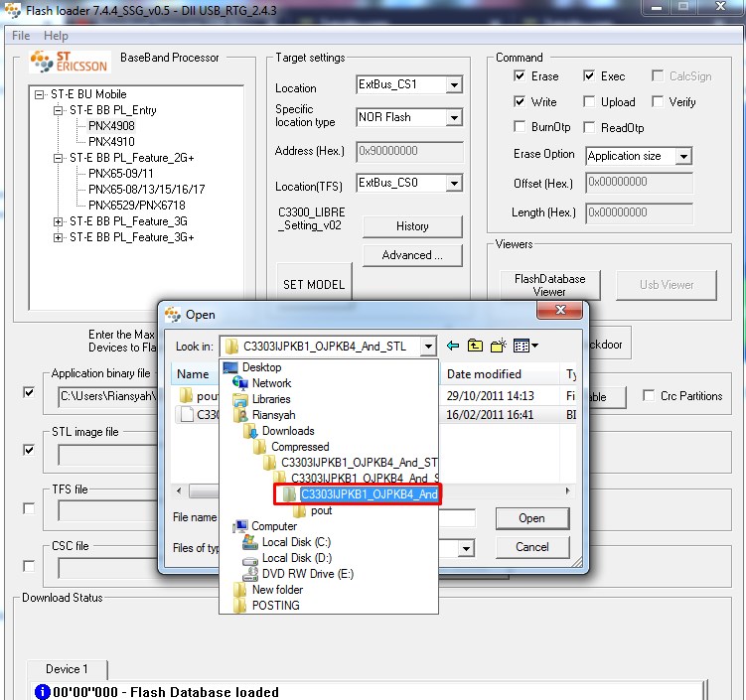Create New Folder icon in Open dialog
The width and height of the screenshot is (746, 700).
pos(498,346)
